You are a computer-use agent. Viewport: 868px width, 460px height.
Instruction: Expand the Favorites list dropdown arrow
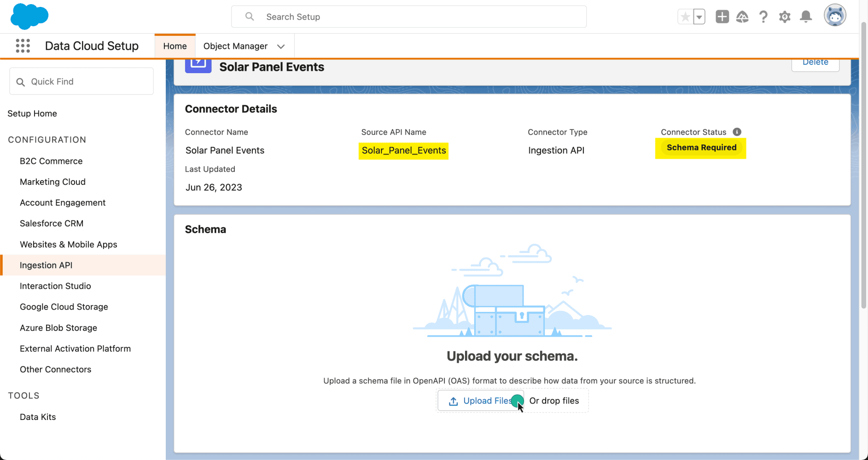[699, 17]
